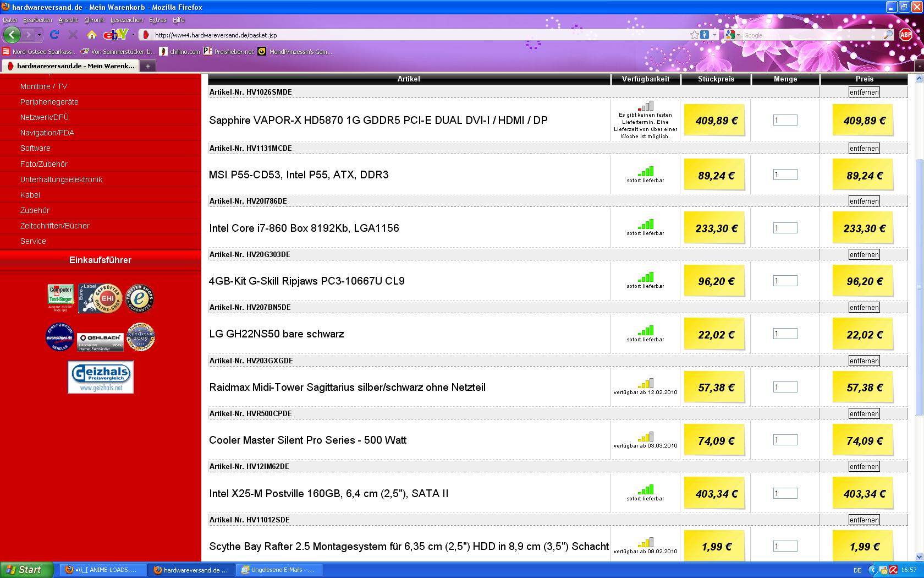
Task: Remove the Cooler Master Silent Pro item
Action: point(864,413)
